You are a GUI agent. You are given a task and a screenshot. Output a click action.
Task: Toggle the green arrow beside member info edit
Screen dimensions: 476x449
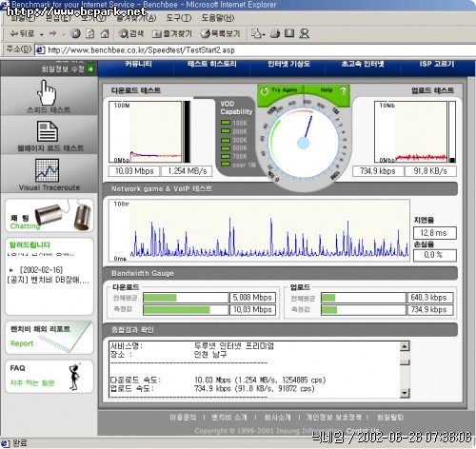[90, 69]
